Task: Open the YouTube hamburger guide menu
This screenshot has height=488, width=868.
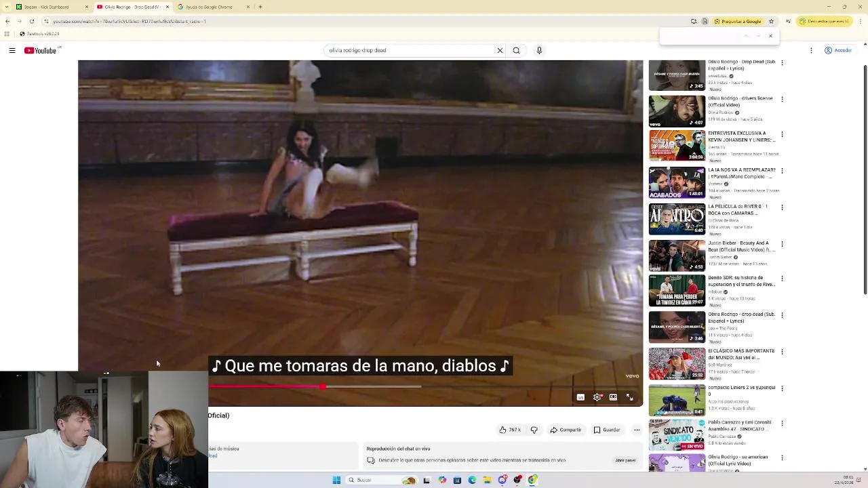Action: (12, 50)
